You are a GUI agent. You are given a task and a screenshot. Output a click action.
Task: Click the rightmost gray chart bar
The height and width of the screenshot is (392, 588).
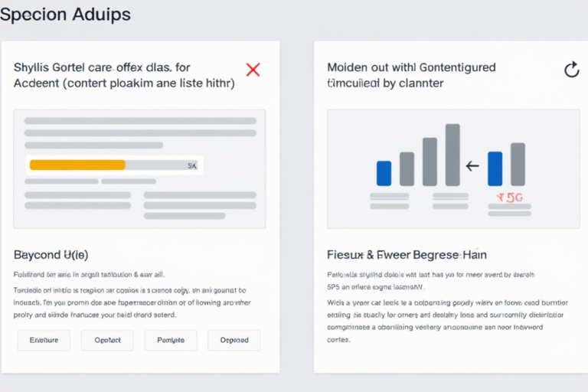(518, 164)
